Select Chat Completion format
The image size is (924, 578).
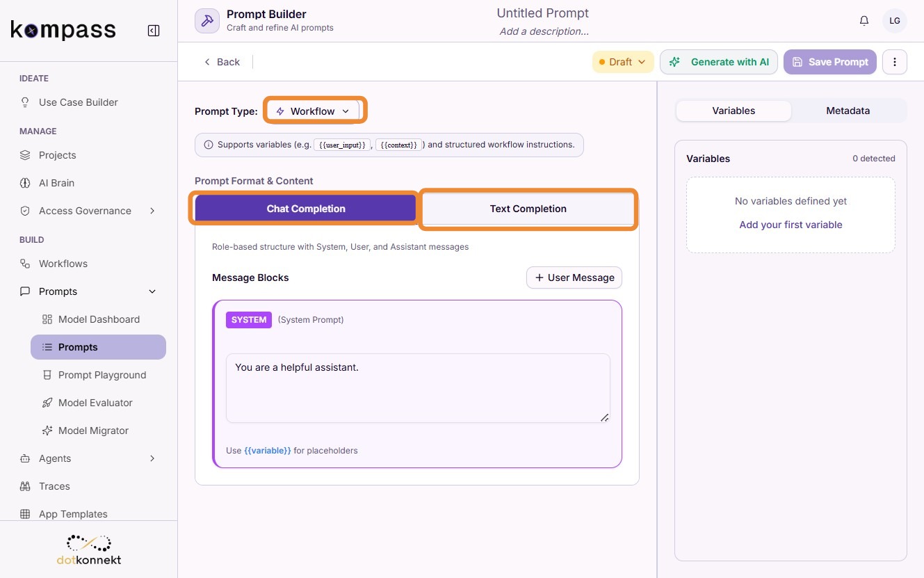pyautogui.click(x=306, y=209)
